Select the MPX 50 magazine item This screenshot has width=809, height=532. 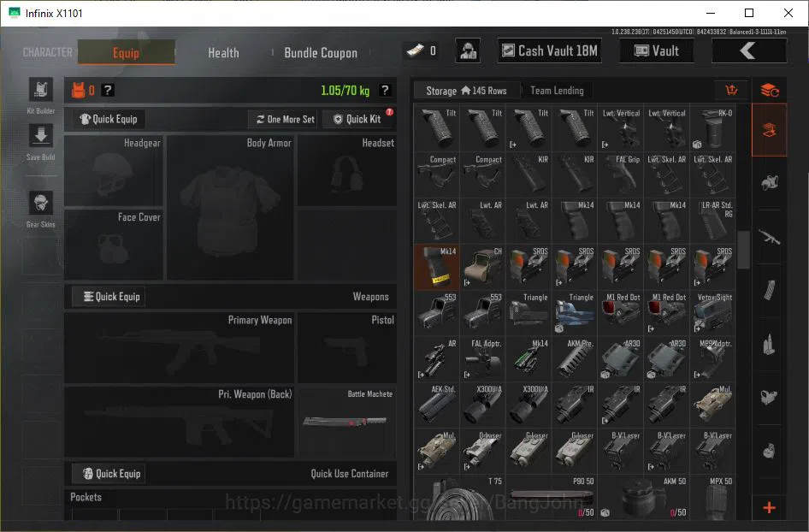(x=712, y=498)
